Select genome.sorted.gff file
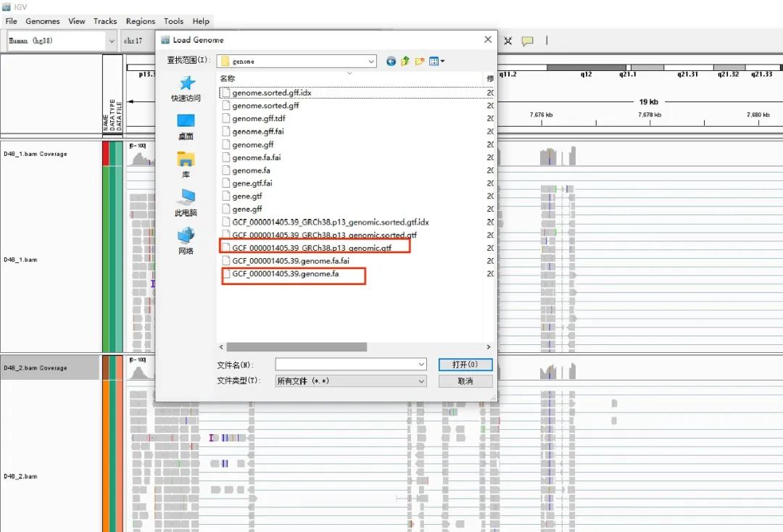The height and width of the screenshot is (532, 783). click(265, 105)
